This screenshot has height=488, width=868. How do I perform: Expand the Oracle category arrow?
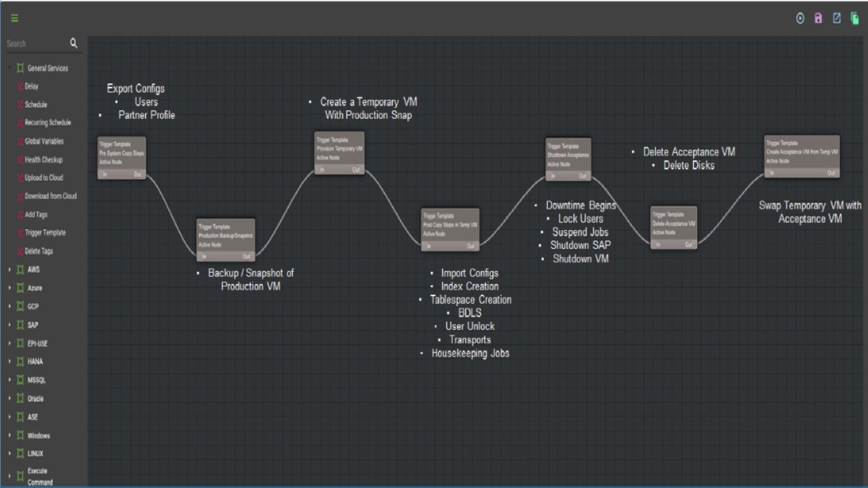point(9,399)
